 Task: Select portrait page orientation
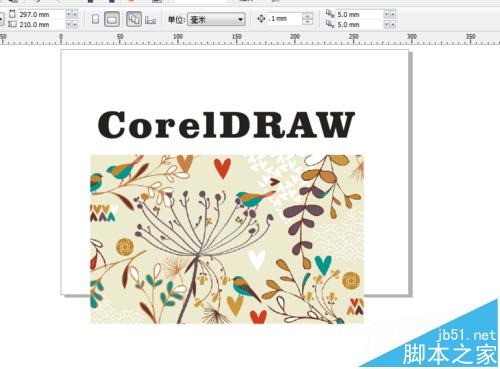[x=95, y=19]
